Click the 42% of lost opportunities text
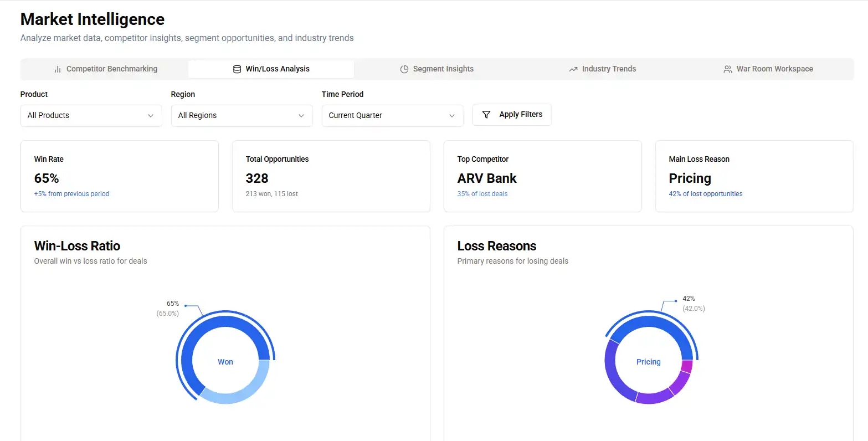 [705, 194]
